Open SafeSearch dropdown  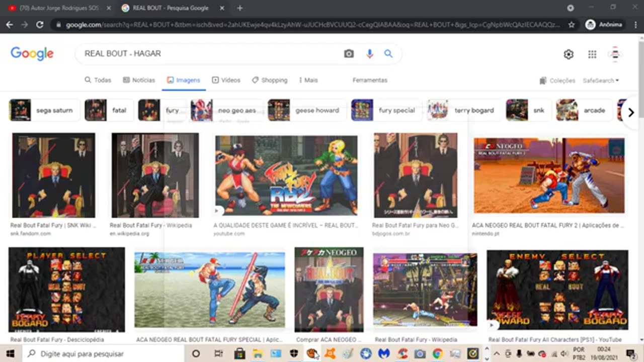tap(601, 80)
